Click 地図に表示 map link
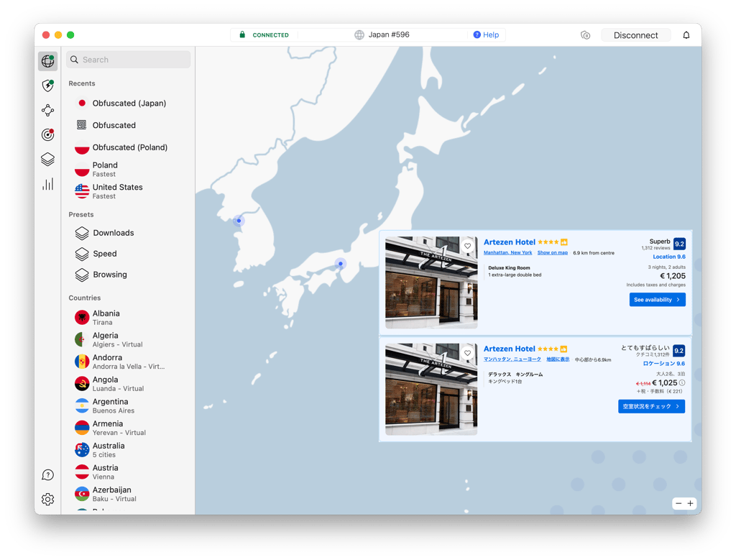This screenshot has height=560, width=736. 558,359
